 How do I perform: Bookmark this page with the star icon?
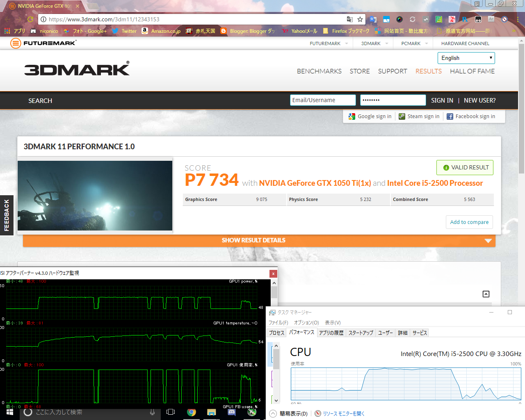click(360, 19)
